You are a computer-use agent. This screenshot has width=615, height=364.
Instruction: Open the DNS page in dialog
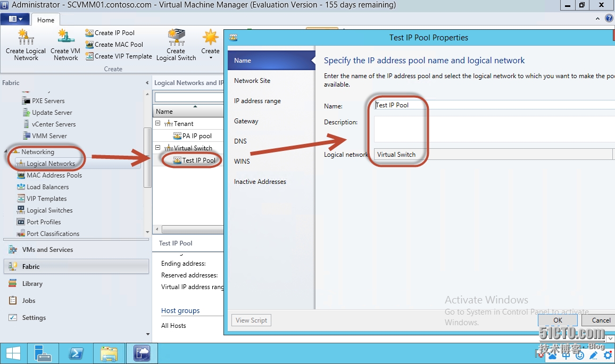271,141
